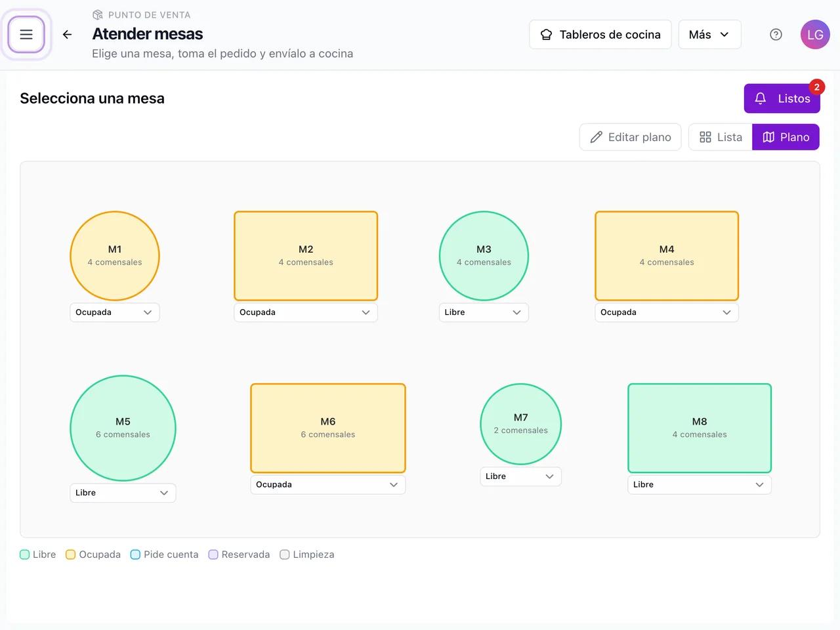Click the red badge showing 2
This screenshot has height=630, width=840.
[816, 87]
